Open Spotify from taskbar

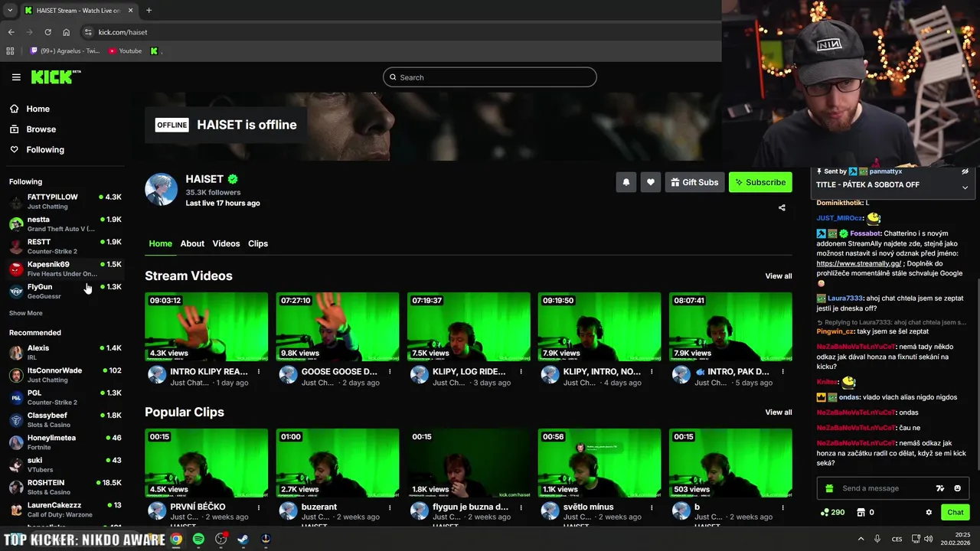tap(198, 539)
